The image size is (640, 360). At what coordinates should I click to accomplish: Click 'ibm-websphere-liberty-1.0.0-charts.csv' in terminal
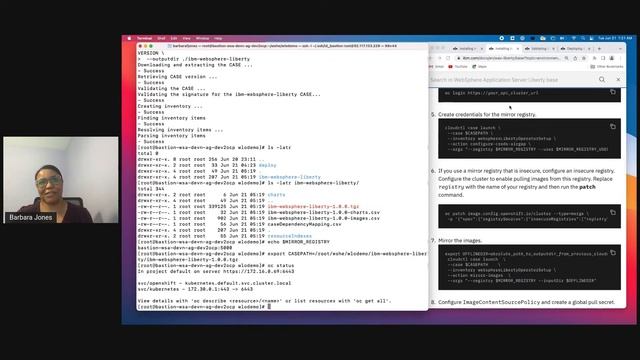[324, 212]
